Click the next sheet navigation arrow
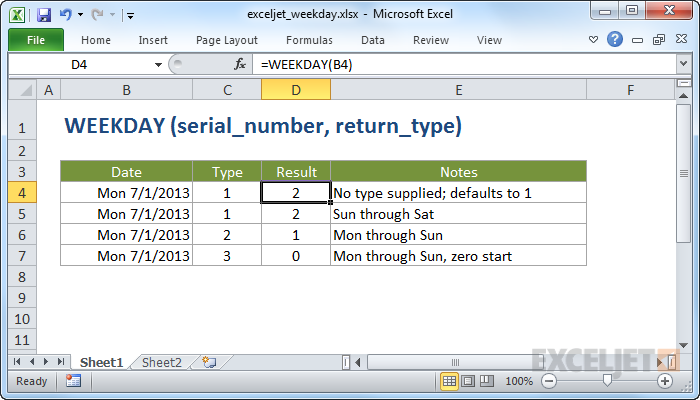Image resolution: width=700 pixels, height=400 pixels. pyautogui.click(x=46, y=362)
